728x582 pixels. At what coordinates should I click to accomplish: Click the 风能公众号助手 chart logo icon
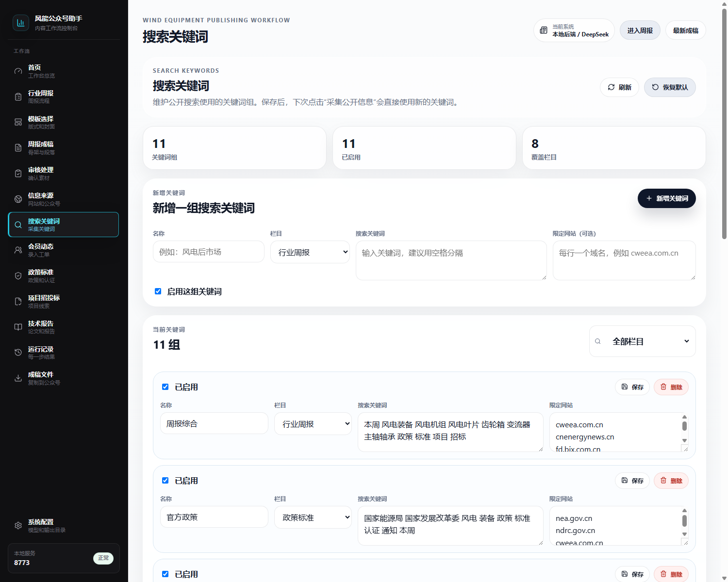click(20, 23)
